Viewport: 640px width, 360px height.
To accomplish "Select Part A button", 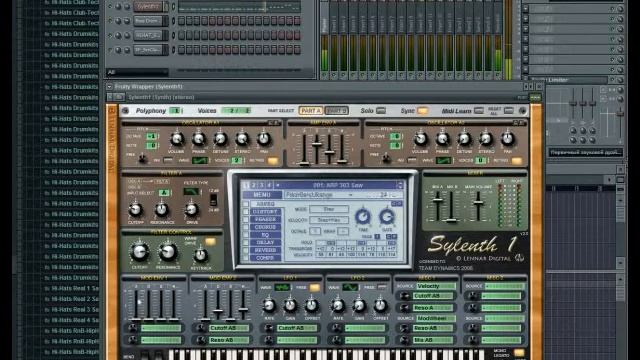I will pos(311,111).
